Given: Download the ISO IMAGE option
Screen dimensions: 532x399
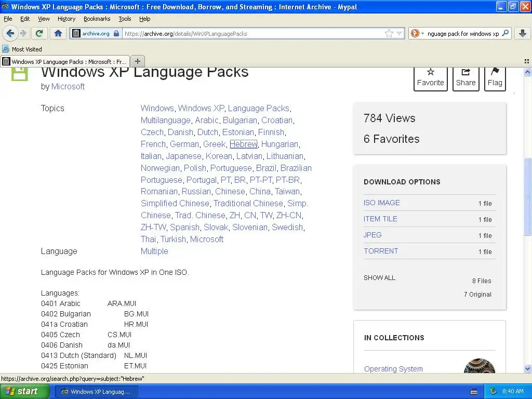Looking at the screenshot, I should pos(382,203).
